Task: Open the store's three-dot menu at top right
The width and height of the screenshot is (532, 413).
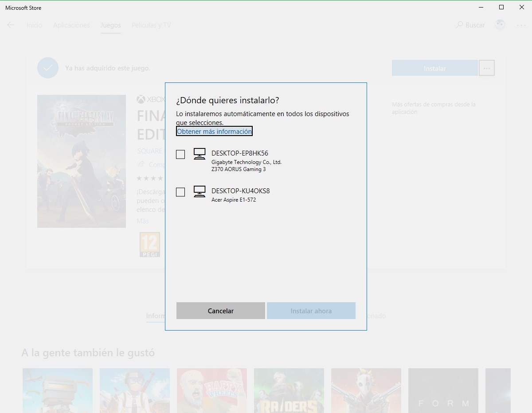Action: coord(521,25)
